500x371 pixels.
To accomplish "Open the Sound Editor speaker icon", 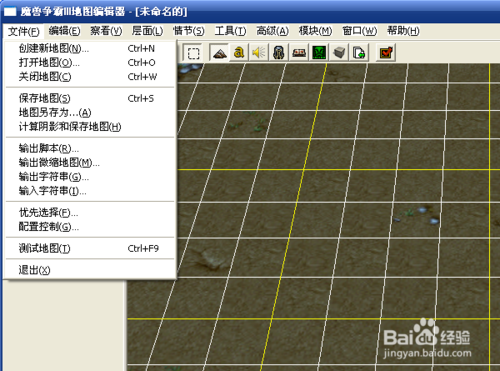I will point(259,53).
